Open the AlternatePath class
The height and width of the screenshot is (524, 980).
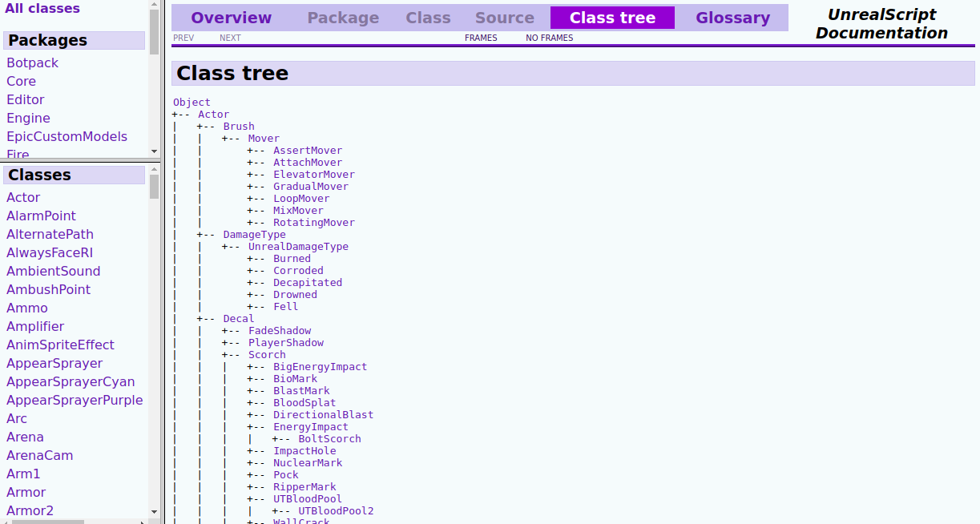(50, 234)
